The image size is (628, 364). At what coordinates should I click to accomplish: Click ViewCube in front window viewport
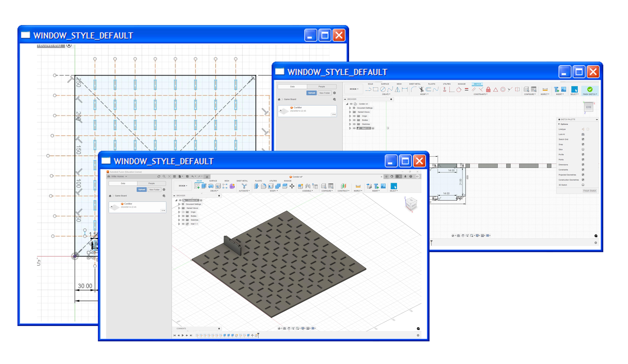tap(411, 204)
